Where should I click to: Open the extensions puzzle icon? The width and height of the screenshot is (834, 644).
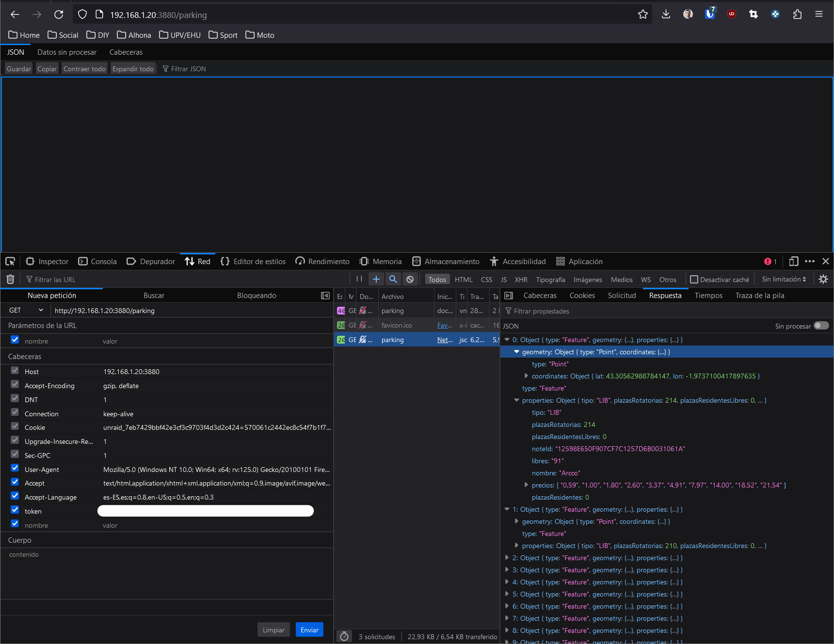pos(797,15)
